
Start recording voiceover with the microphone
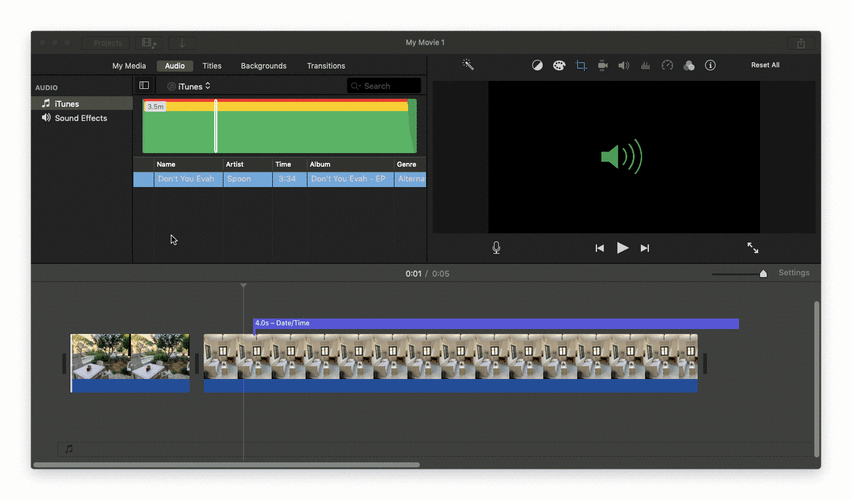coord(496,248)
